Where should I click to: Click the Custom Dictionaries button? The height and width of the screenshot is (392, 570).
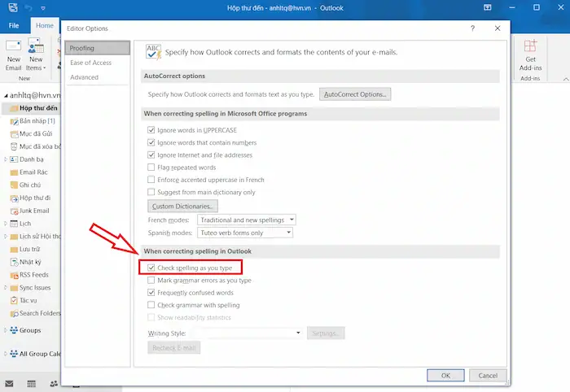click(x=183, y=206)
